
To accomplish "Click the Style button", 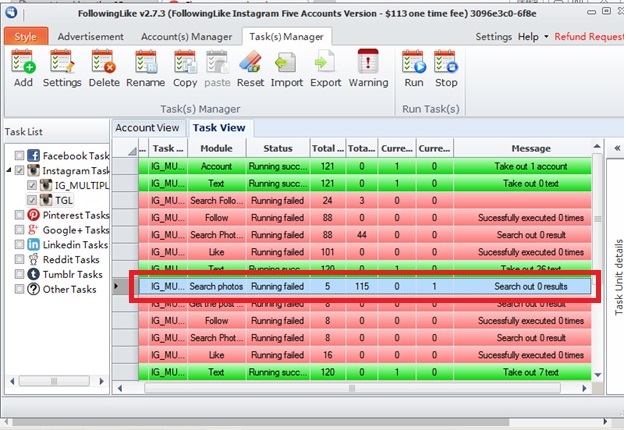I will [24, 37].
